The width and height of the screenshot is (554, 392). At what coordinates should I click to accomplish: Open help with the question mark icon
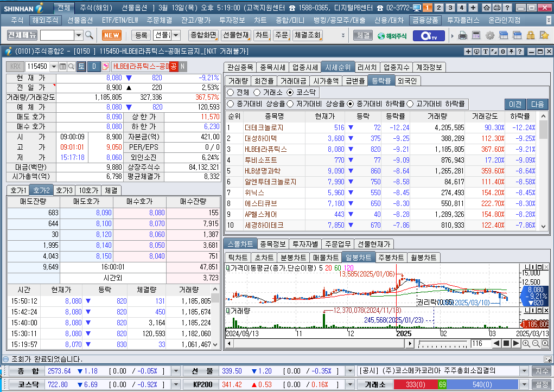click(507, 8)
